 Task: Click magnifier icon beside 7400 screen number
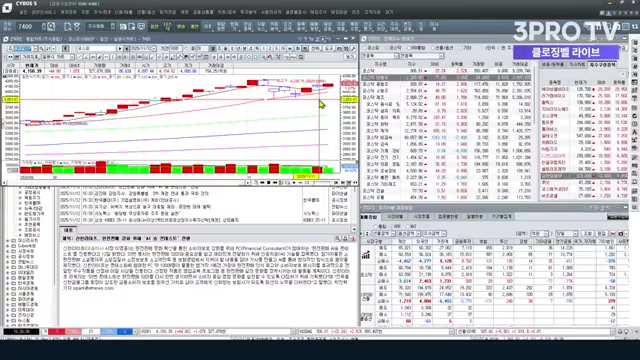coord(51,27)
